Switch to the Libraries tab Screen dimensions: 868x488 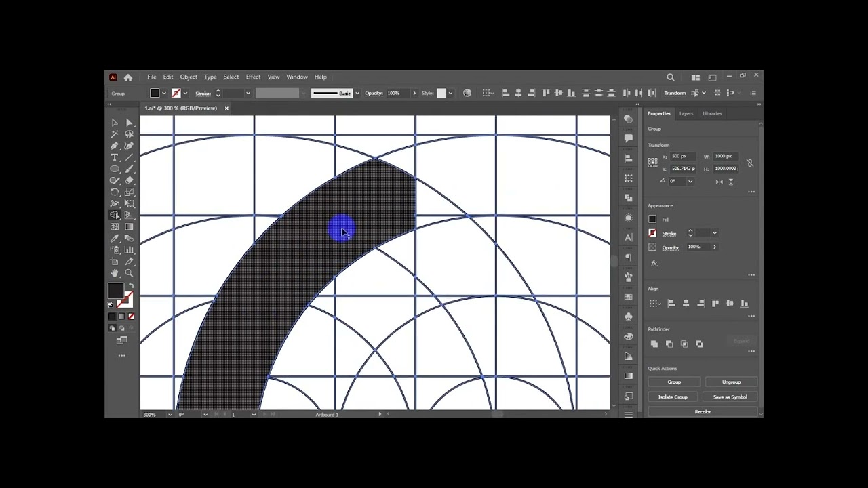point(712,113)
